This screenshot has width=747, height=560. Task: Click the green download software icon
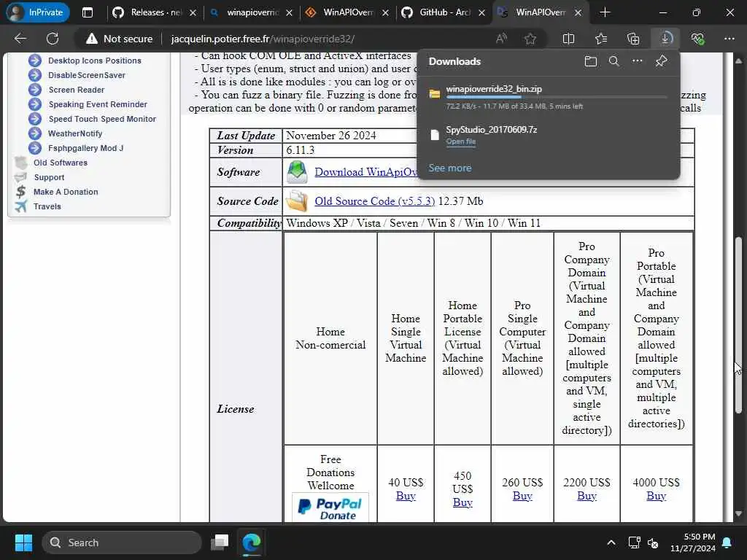coord(297,172)
